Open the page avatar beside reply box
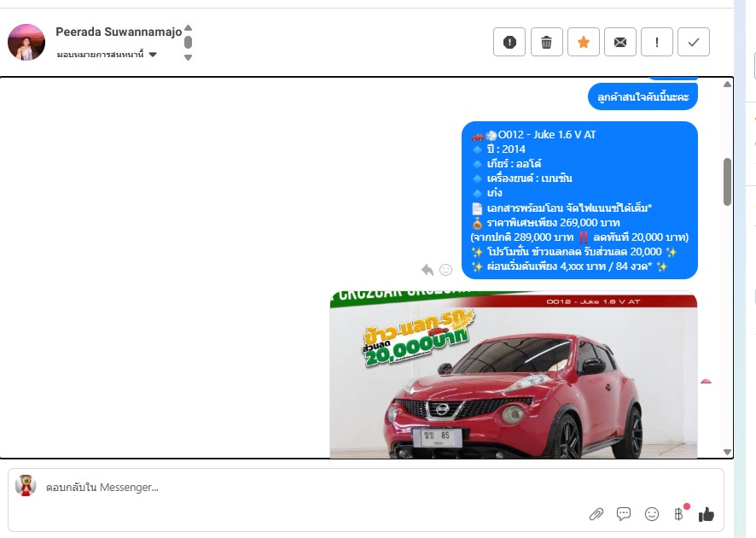The image size is (756, 538). click(x=26, y=485)
